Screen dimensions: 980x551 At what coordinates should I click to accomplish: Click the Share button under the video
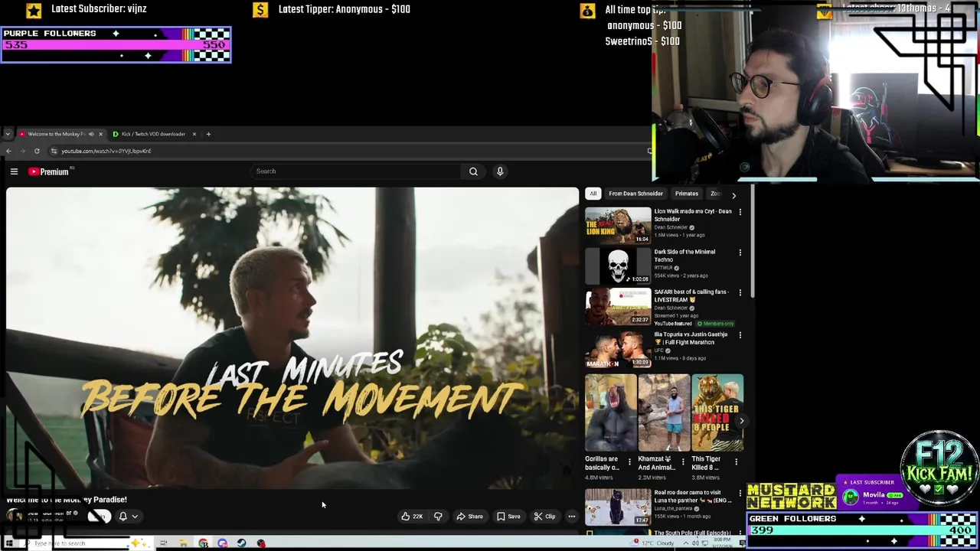point(470,517)
